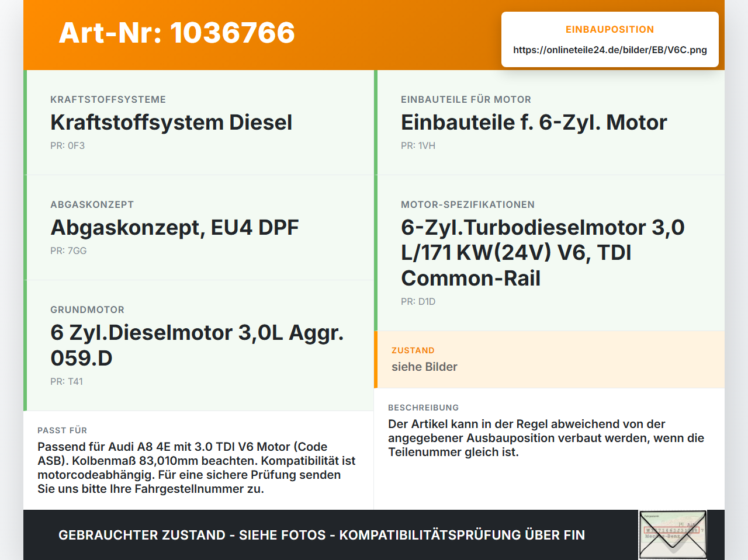Click the PR: D1D code
Screen dimensions: 748x560
tap(418, 301)
